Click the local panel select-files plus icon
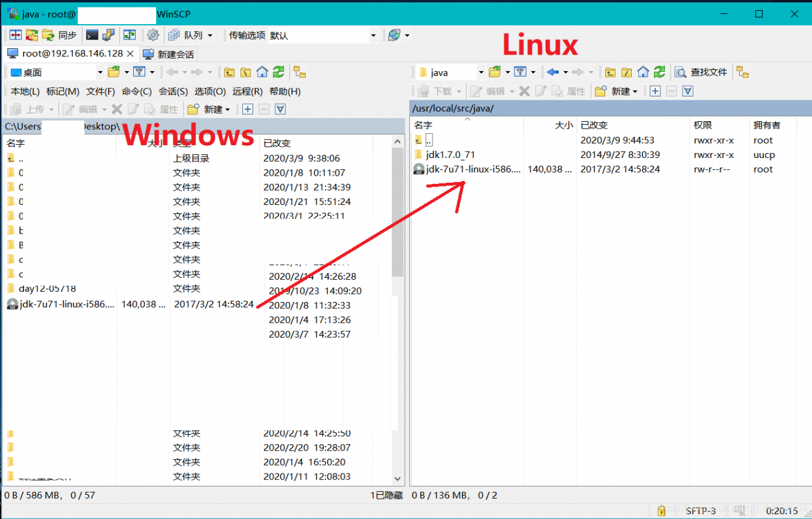The image size is (812, 519). point(247,109)
